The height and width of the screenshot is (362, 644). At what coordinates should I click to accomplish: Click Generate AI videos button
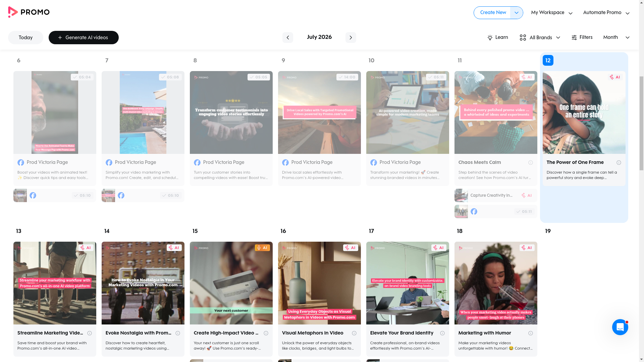point(84,38)
